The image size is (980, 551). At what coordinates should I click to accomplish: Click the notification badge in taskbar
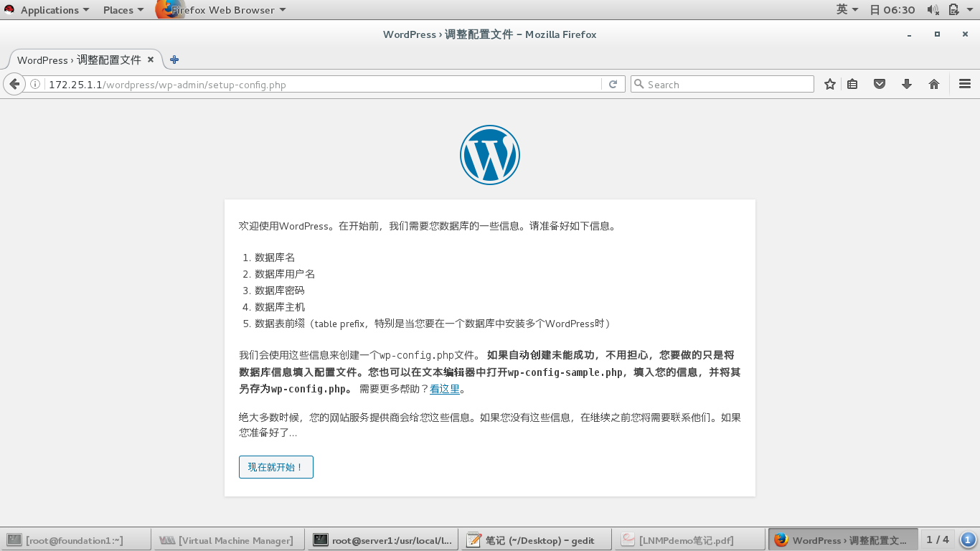pos(967,540)
